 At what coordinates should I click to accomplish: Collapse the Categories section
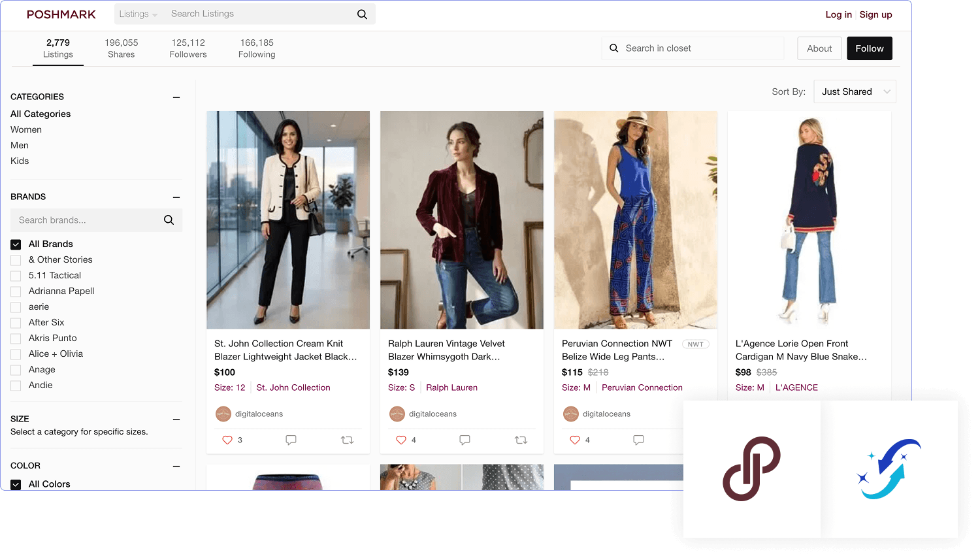tap(176, 97)
